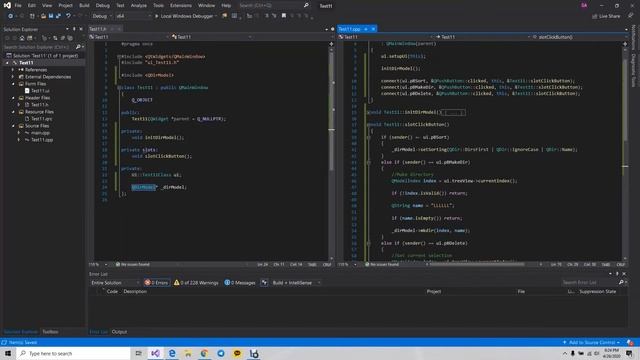Select Test11.ui in Solution Explorer

40,91
